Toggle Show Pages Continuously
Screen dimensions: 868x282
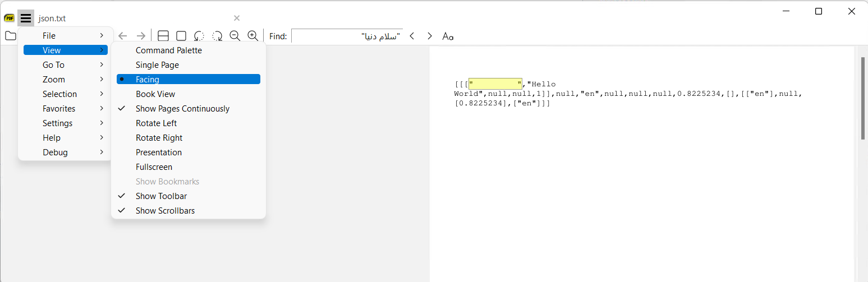(x=189, y=108)
